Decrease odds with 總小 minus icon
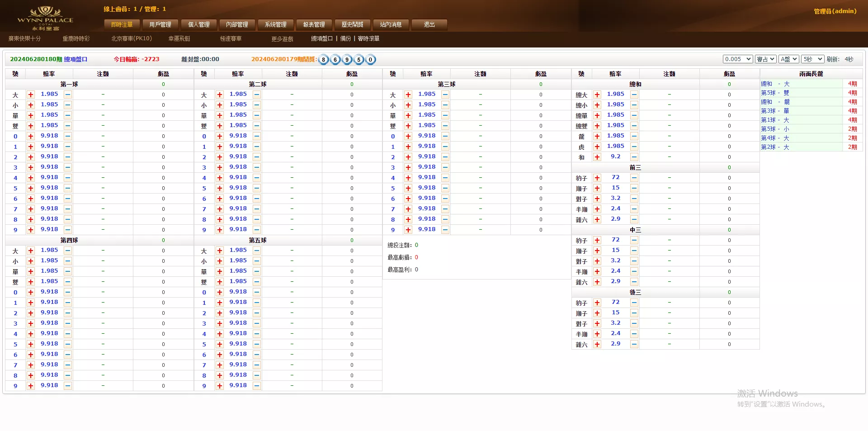This screenshot has height=431, width=868. 634,105
